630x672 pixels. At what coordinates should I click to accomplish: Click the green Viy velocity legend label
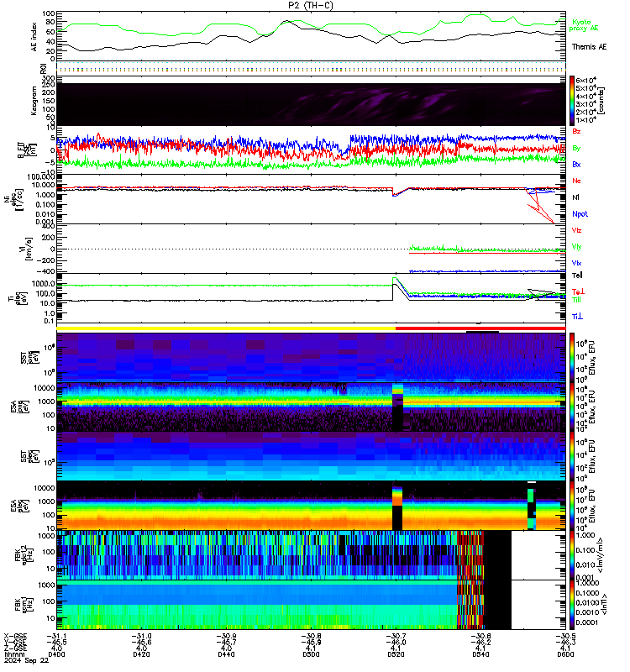click(x=576, y=247)
